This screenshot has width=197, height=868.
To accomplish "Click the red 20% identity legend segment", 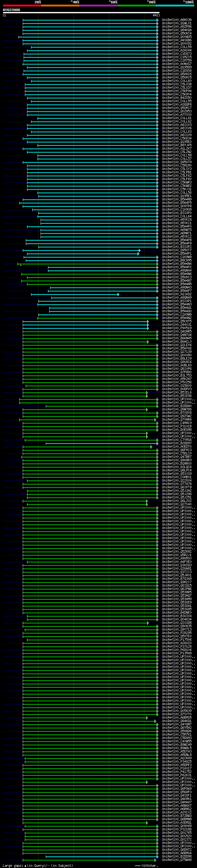I will (22, 6).
